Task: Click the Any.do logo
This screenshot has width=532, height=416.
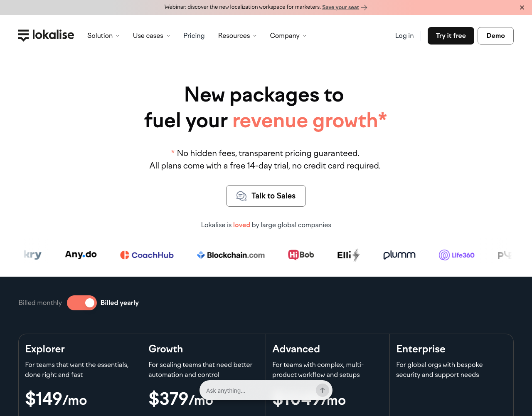Action: tap(81, 255)
